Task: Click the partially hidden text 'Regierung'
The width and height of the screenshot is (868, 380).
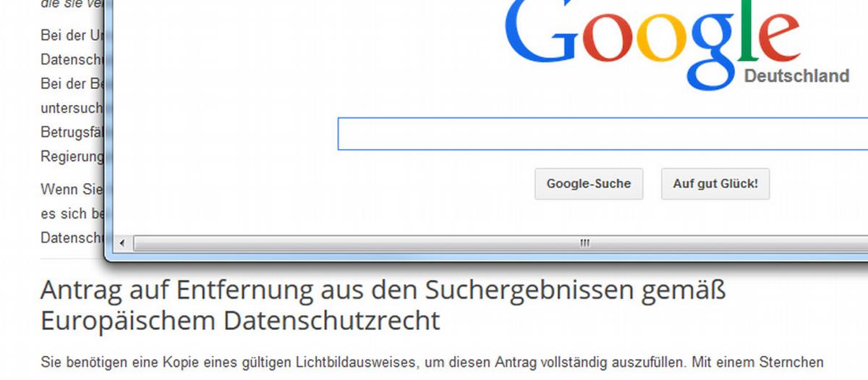Action: point(72,156)
